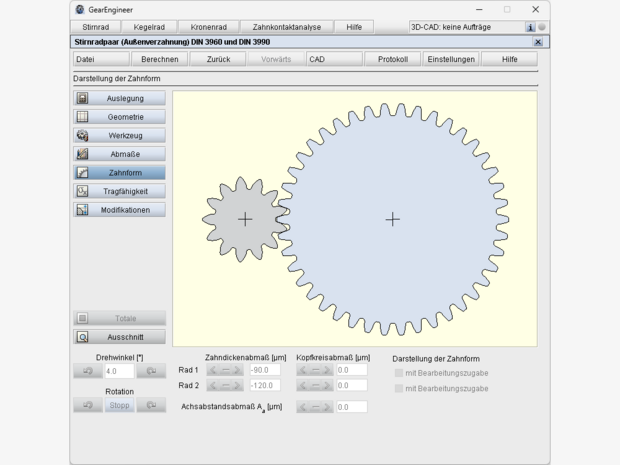Adjust the Rad 1 Zahndickenabmaß stepper
The image size is (620, 465).
(225, 370)
